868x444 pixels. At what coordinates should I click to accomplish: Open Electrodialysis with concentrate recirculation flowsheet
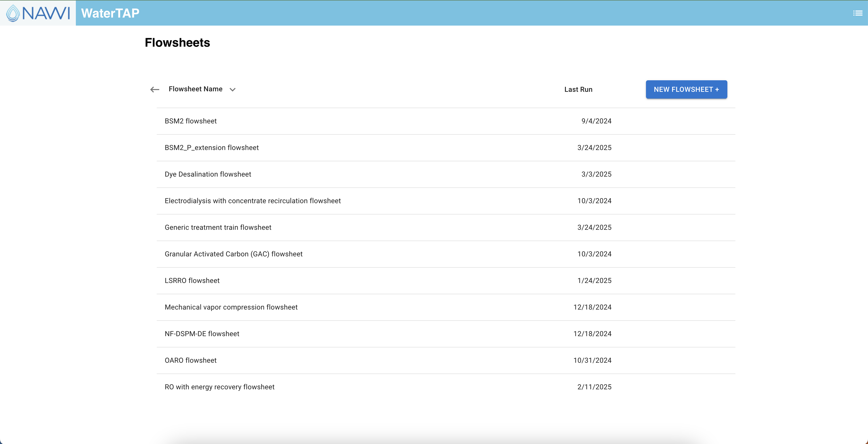pyautogui.click(x=446, y=201)
